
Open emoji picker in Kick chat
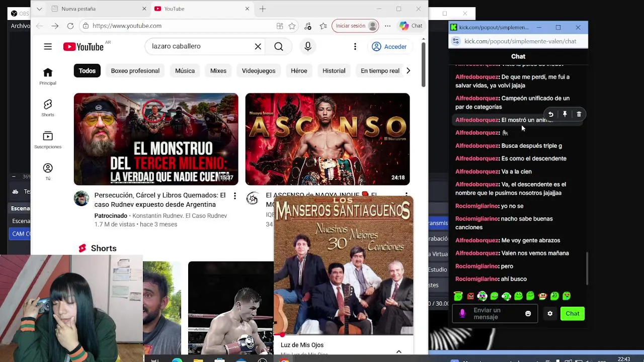(528, 314)
